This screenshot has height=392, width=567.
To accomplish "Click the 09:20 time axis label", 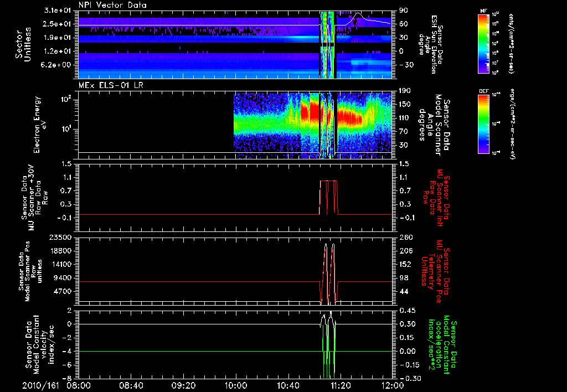I will tap(183, 385).
